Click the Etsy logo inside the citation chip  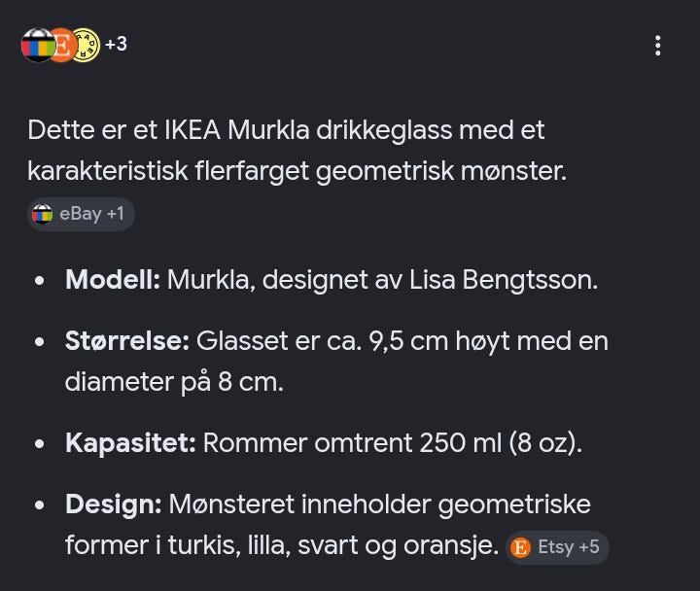pos(520,547)
